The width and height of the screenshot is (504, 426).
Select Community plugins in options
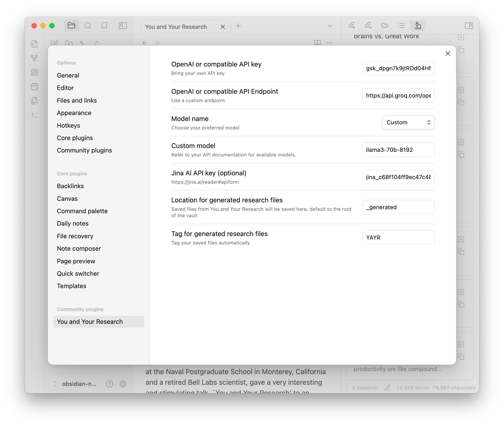point(84,150)
